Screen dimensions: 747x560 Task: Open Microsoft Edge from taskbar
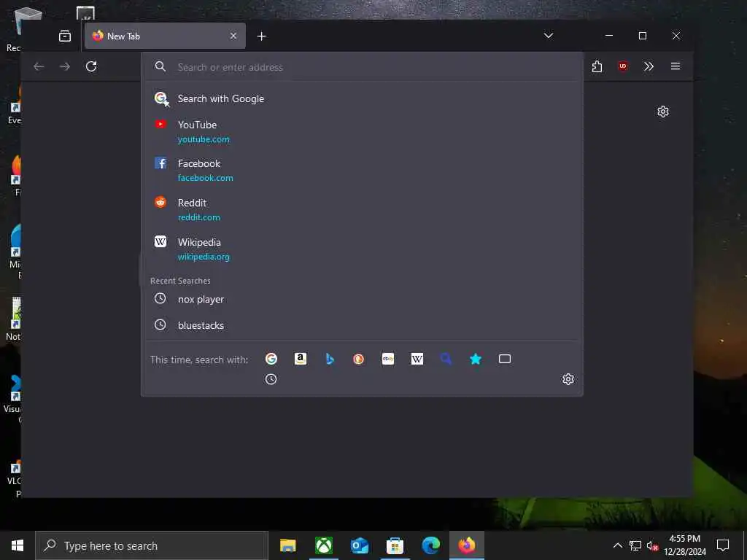click(x=430, y=545)
